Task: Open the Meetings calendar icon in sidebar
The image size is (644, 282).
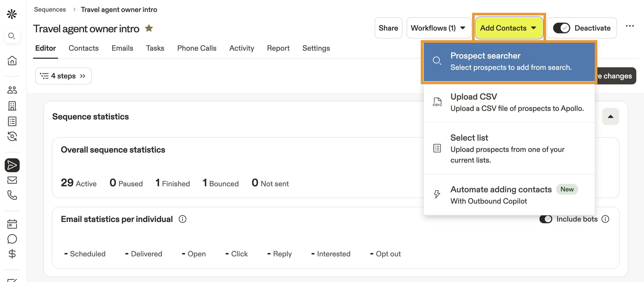Action: tap(12, 224)
